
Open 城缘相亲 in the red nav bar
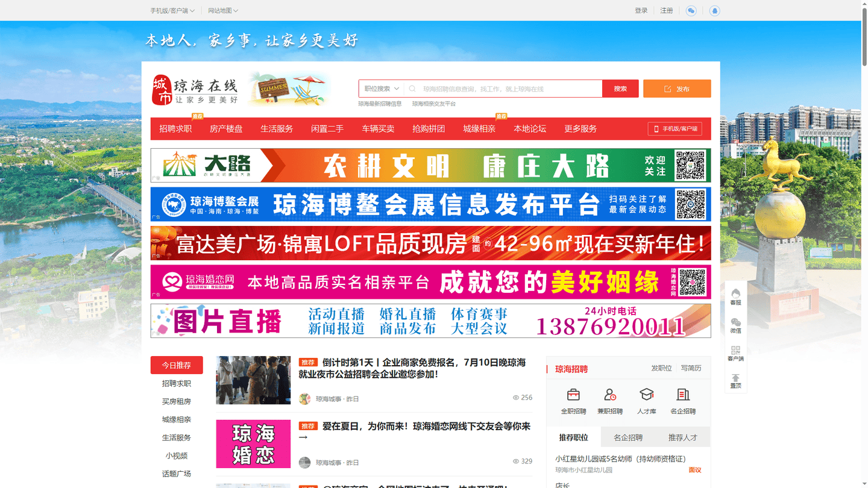click(479, 129)
